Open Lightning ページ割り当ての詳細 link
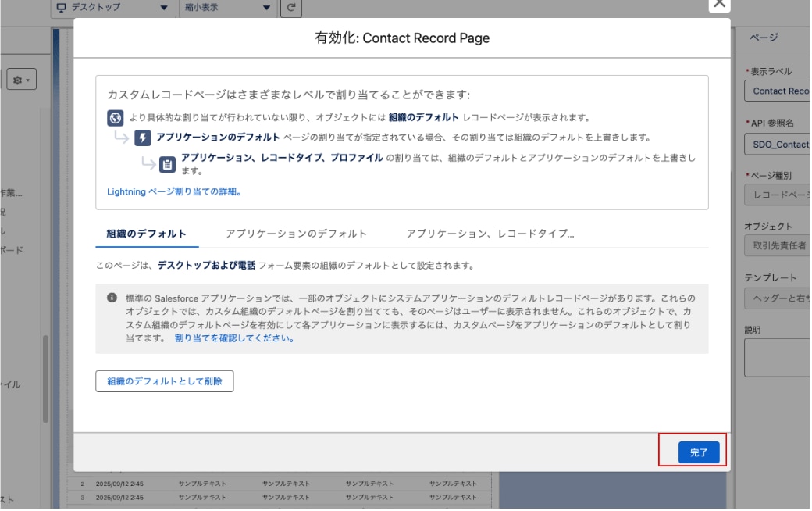 click(173, 191)
